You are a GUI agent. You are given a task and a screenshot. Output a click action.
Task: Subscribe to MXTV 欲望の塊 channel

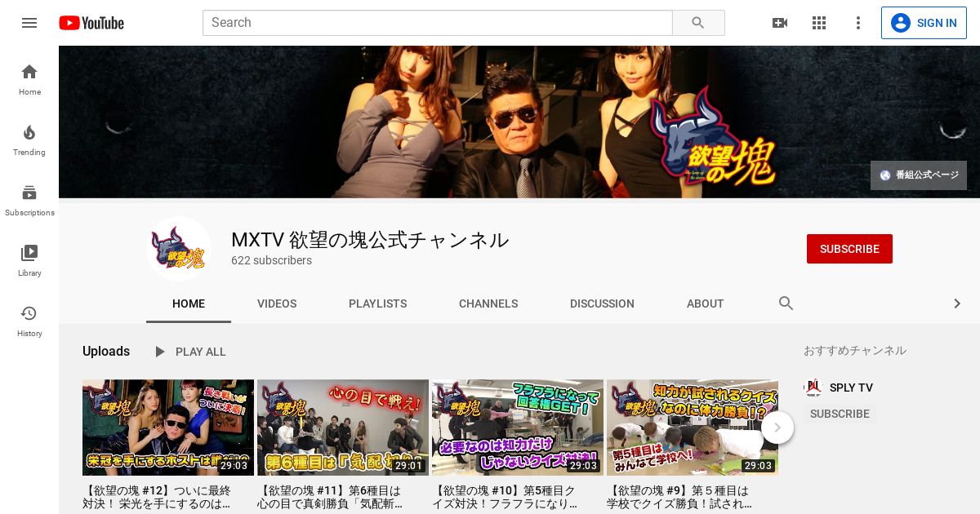tap(849, 249)
